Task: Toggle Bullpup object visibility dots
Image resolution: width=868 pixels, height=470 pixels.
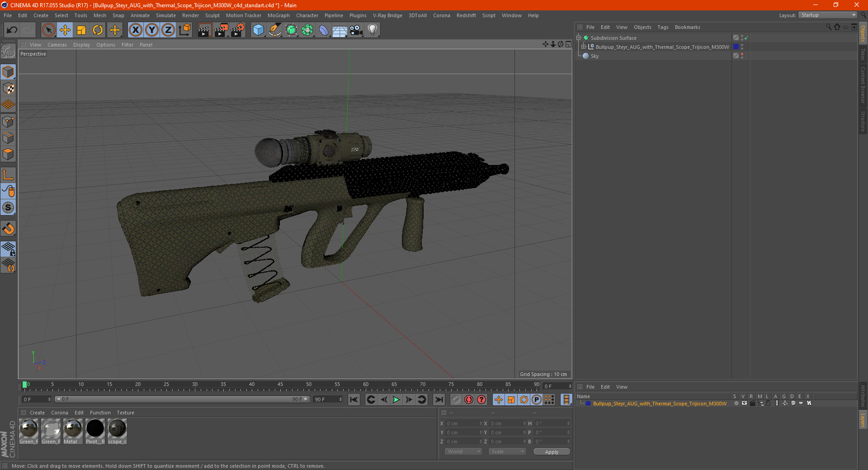Action: (x=742, y=47)
